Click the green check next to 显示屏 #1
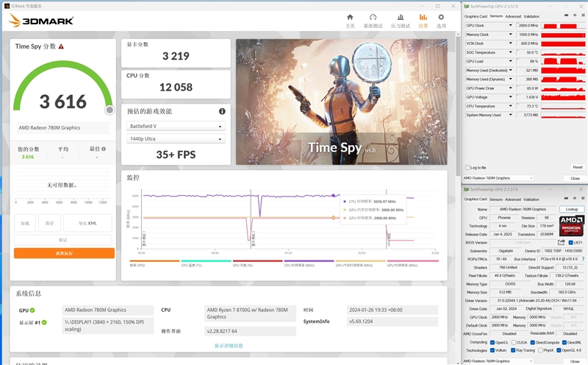 (x=44, y=322)
